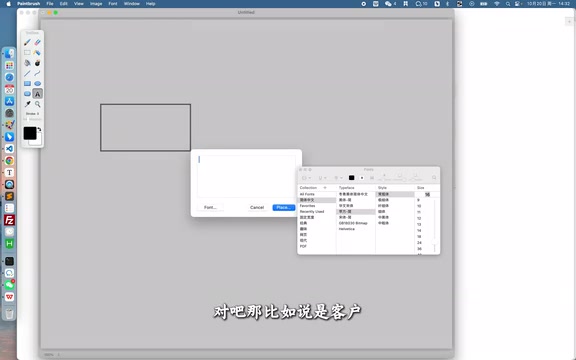Open the white background color swatch
This screenshot has width=576, height=360.
coord(38,142)
